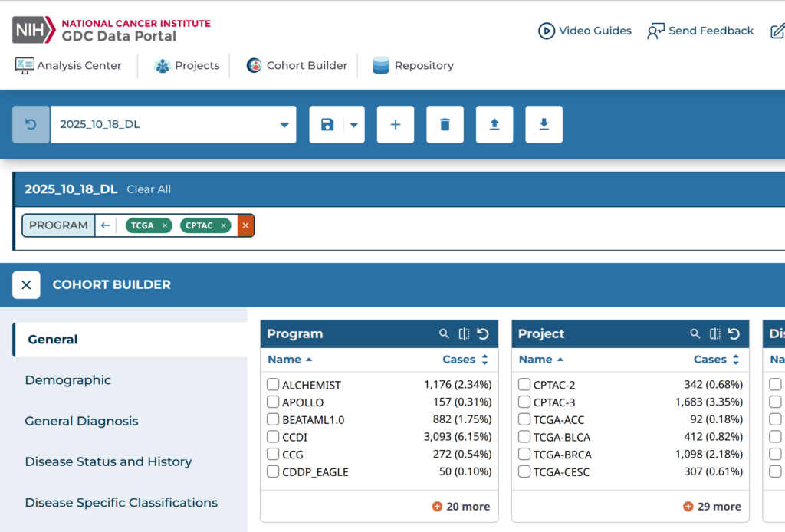Expand the save options dropdown arrow
The width and height of the screenshot is (785, 532).
354,124
